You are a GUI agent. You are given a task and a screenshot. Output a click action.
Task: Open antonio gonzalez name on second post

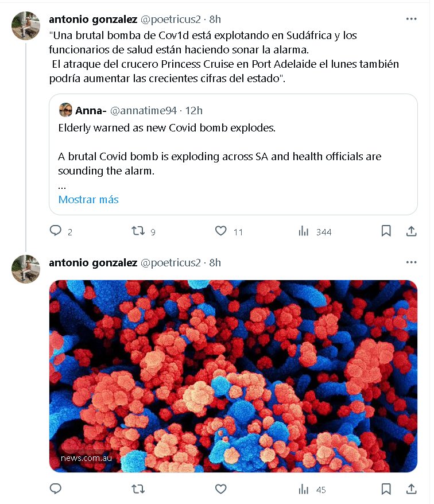tap(93, 263)
